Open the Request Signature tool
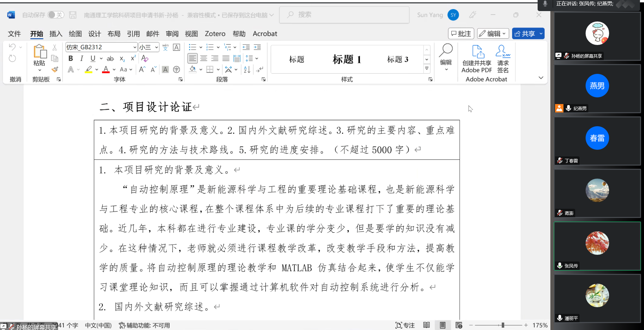This screenshot has height=330, width=644. click(x=503, y=59)
